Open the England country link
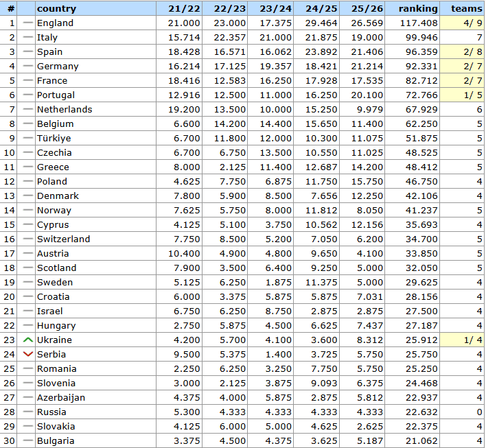Screen dimensions: 486x448 tap(55, 23)
